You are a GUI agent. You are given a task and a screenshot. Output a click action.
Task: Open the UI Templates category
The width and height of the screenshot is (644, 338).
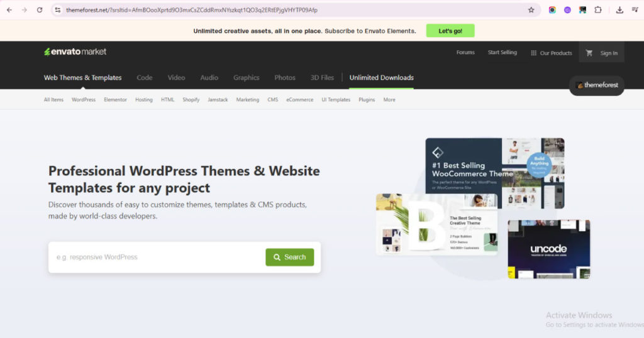point(336,100)
